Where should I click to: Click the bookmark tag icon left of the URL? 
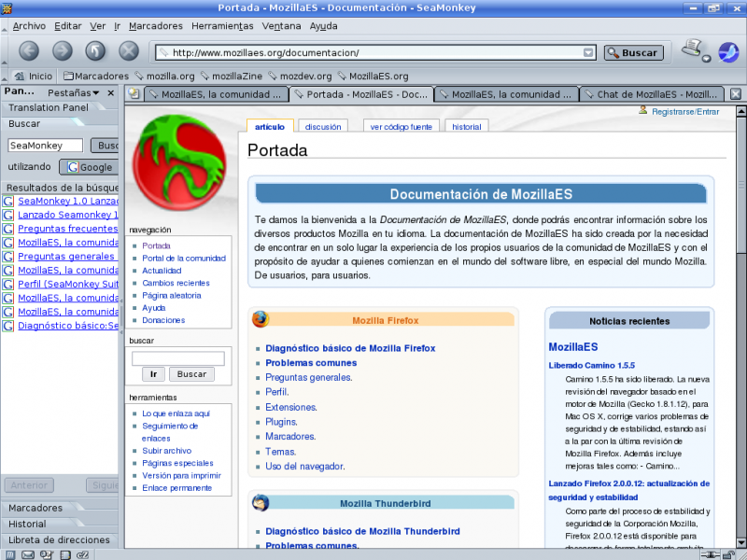click(x=163, y=52)
